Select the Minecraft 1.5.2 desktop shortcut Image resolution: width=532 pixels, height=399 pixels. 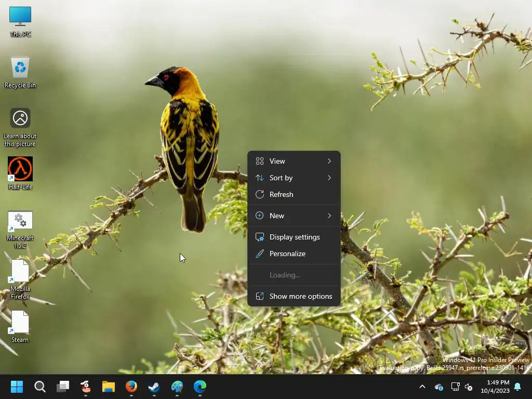(x=20, y=229)
